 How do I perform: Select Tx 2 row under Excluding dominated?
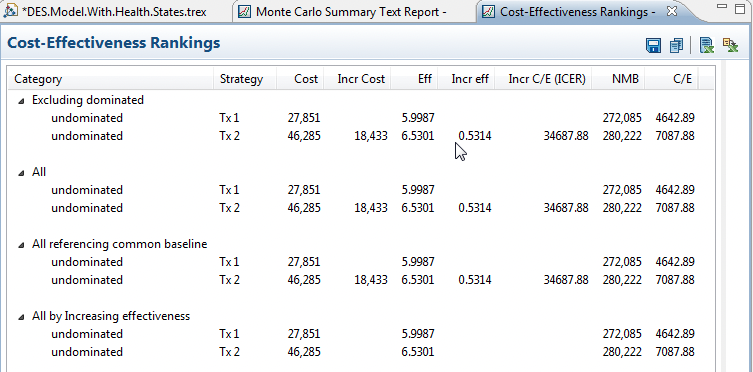click(x=360, y=136)
